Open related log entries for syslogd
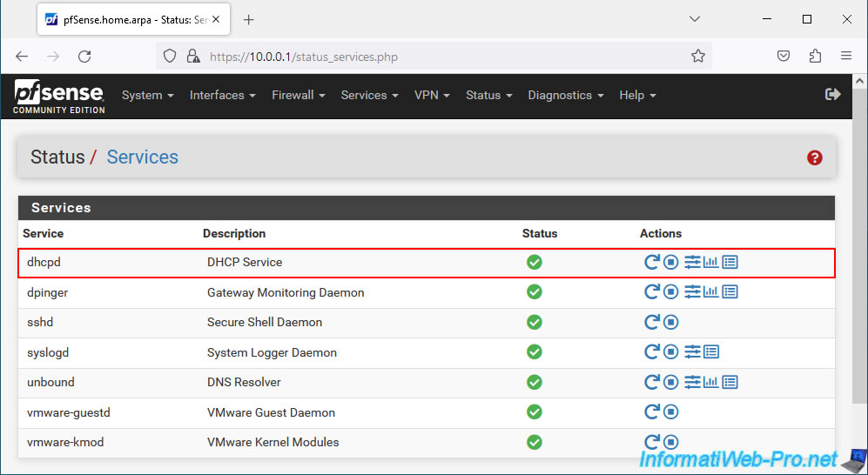The width and height of the screenshot is (868, 475). 711,351
